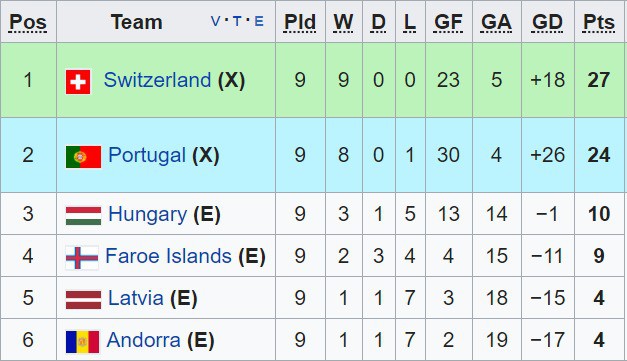This screenshot has width=627, height=361.
Task: Click the Faroe Islands flag icon
Action: click(82, 257)
